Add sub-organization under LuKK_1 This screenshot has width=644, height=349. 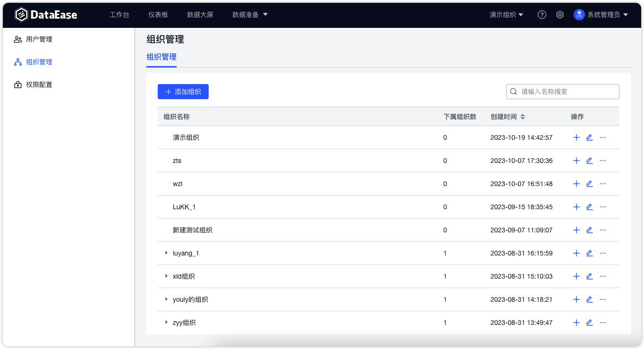[x=576, y=207]
